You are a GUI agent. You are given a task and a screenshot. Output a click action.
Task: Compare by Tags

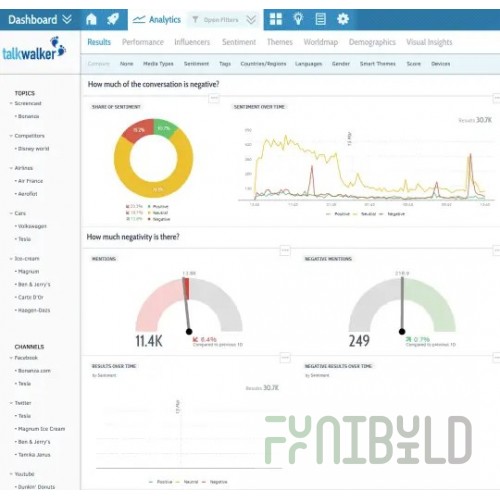tap(225, 64)
